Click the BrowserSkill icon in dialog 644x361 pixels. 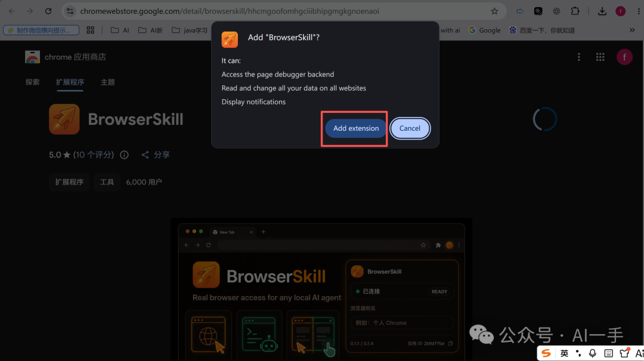pos(230,39)
